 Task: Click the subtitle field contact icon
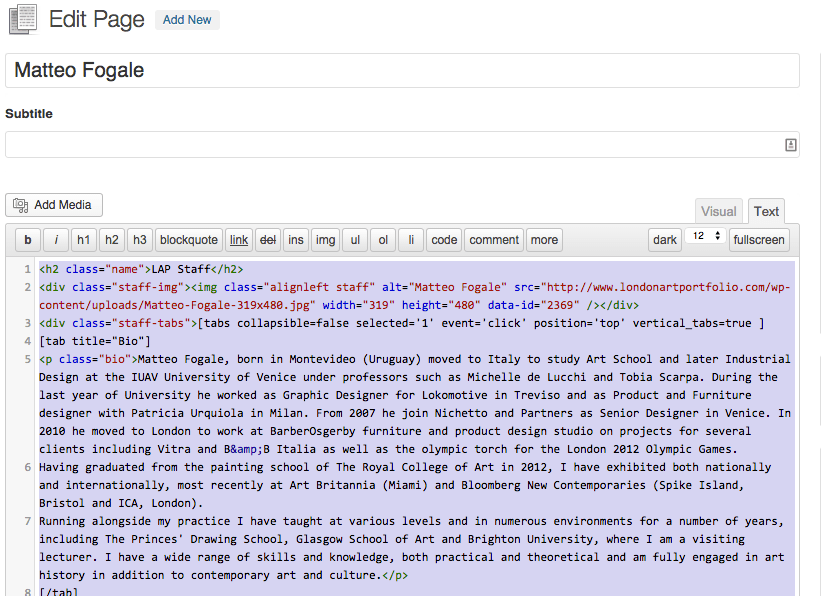791,145
